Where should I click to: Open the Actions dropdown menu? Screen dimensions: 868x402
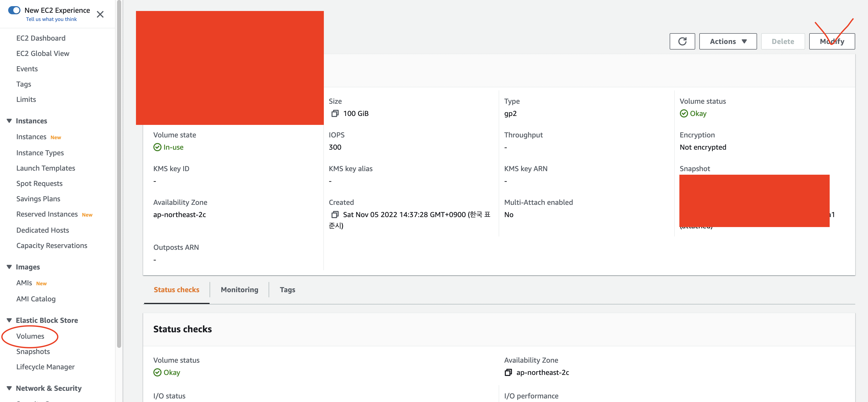pyautogui.click(x=728, y=41)
